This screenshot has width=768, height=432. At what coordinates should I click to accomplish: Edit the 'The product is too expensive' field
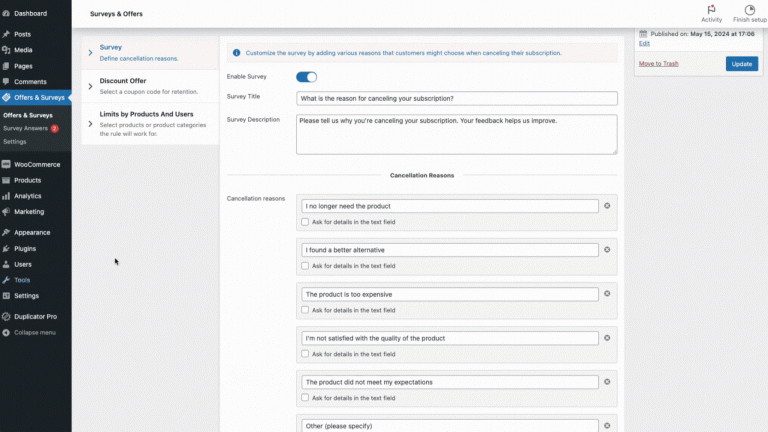click(450, 294)
